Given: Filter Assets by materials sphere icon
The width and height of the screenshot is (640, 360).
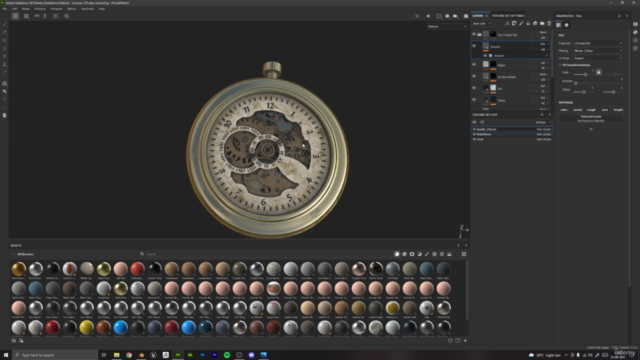Looking at the screenshot, I should click(397, 254).
